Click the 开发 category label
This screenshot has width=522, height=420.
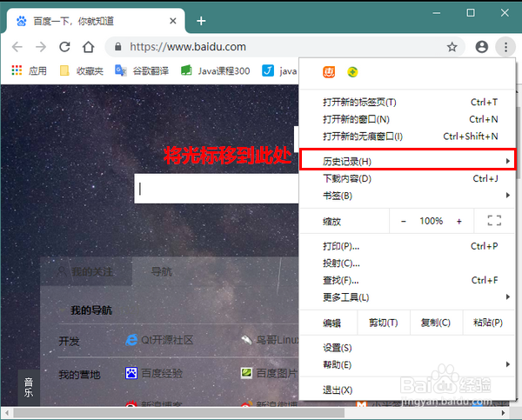coord(70,341)
